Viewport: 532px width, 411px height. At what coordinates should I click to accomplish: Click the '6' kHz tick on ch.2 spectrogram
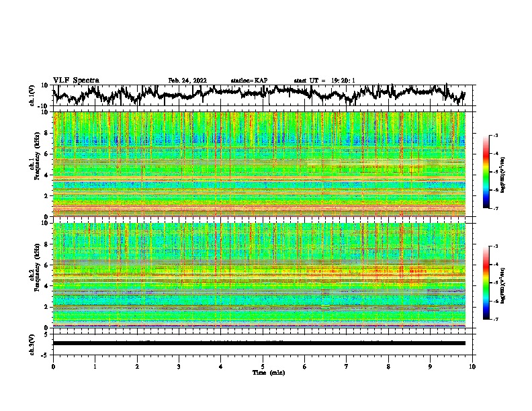[x=47, y=265]
